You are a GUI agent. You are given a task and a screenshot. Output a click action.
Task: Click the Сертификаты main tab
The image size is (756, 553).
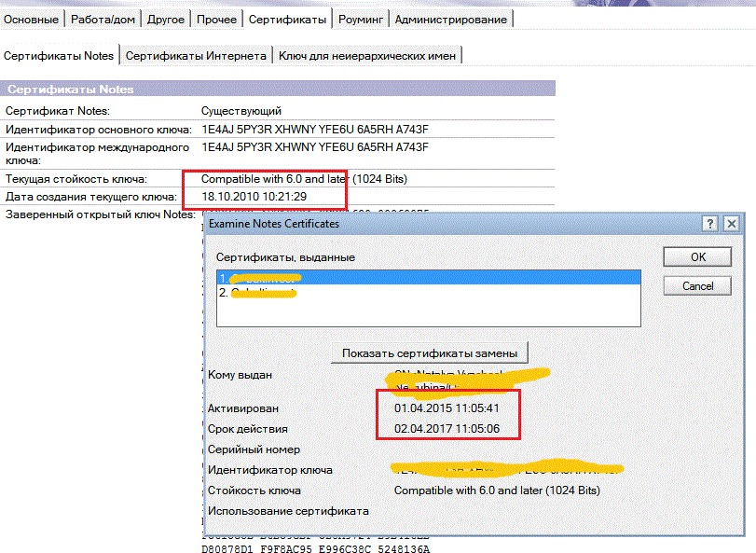pos(288,20)
